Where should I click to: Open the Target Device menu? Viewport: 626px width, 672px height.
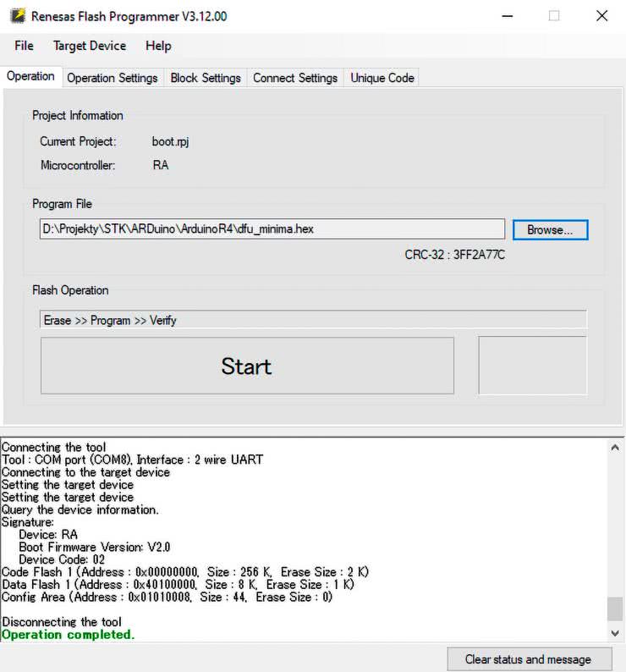point(89,46)
